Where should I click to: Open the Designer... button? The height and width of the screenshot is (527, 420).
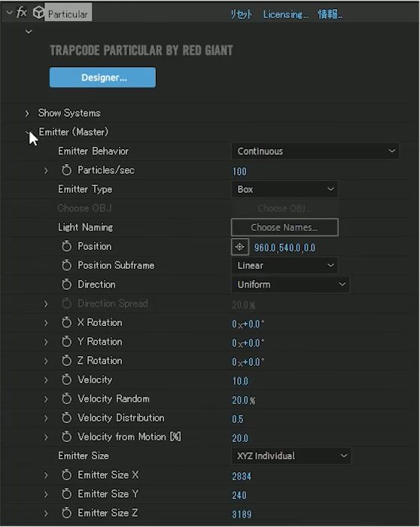(x=102, y=78)
